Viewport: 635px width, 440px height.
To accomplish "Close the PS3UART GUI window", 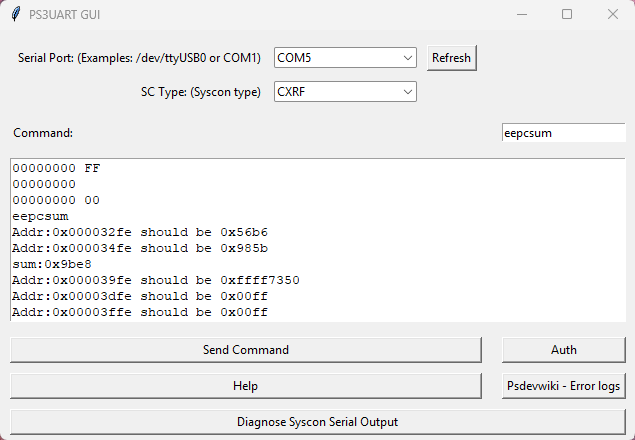I will [x=612, y=14].
